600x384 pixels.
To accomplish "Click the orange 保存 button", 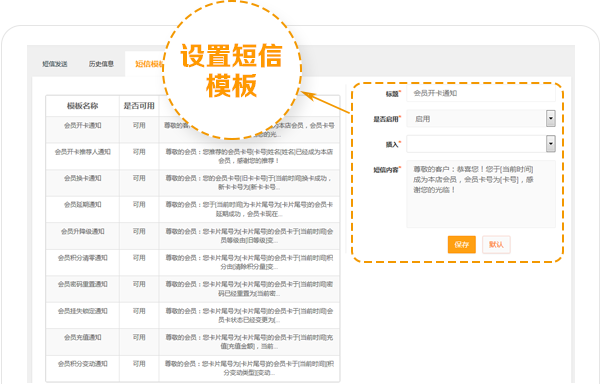I will point(461,245).
